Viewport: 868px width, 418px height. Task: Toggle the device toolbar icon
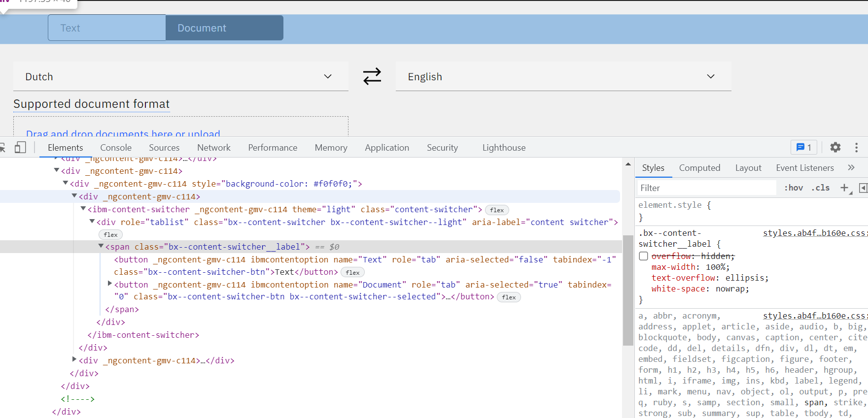[x=20, y=147]
